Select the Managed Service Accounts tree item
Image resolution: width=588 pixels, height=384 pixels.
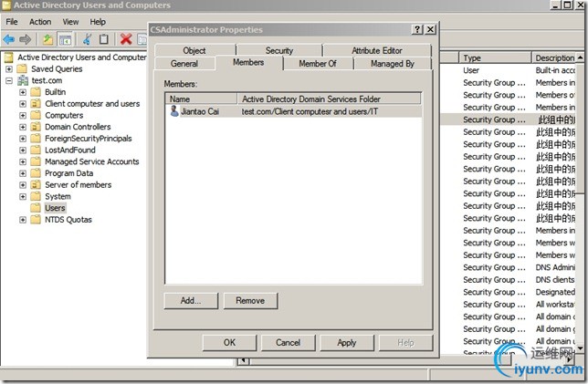[92, 161]
